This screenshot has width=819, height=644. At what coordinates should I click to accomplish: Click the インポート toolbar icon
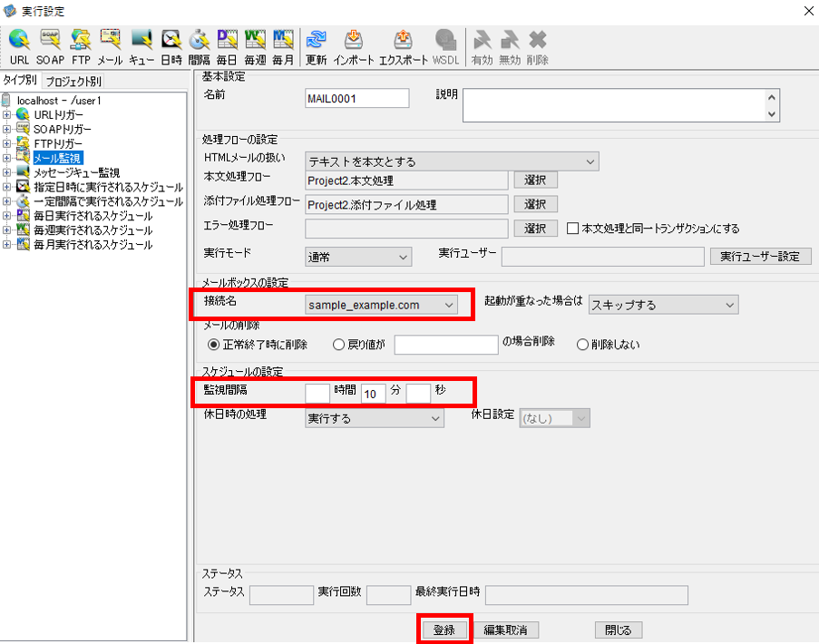pos(354,47)
